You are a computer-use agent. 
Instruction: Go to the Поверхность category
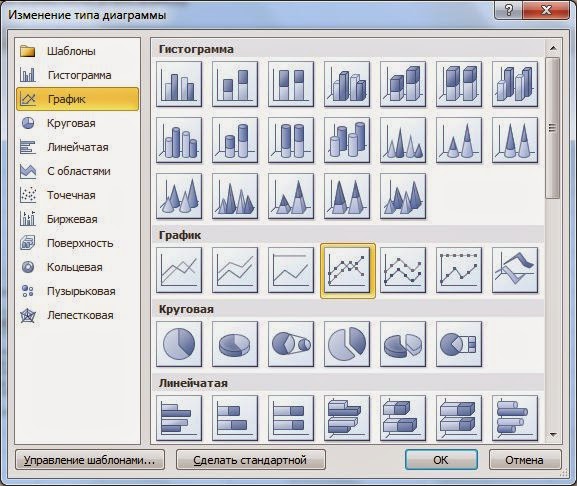point(78,243)
